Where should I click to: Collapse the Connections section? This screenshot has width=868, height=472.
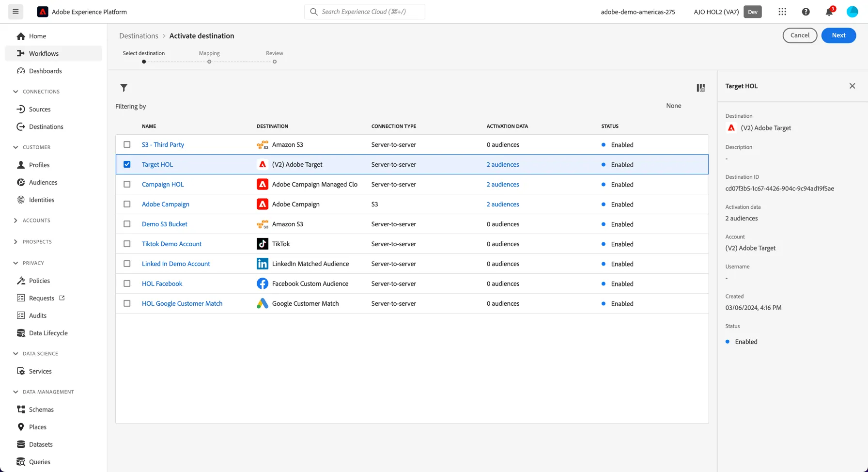coord(15,92)
